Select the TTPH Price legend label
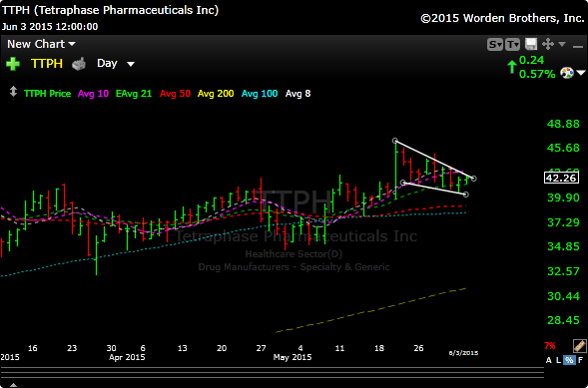 (47, 93)
